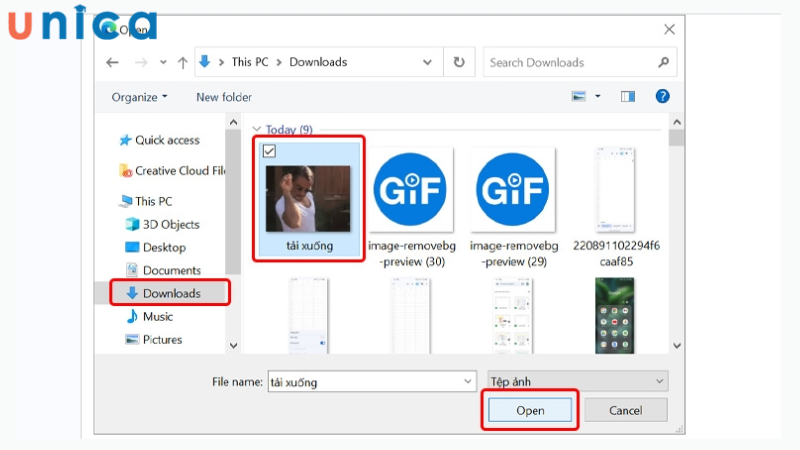Image resolution: width=800 pixels, height=450 pixels.
Task: Select This PC in the navigation pane
Action: (146, 201)
